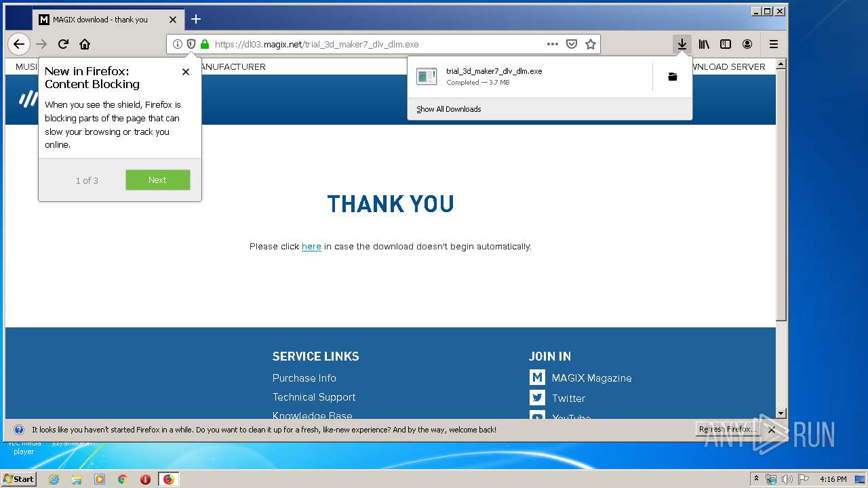Bookmark this page with the star
Screen dimensions: 868x488
591,44
